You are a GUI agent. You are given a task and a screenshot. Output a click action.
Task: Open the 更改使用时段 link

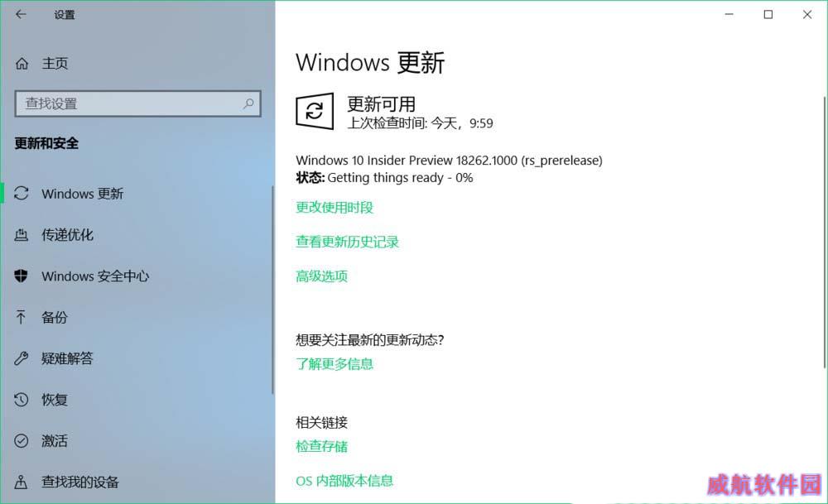(335, 208)
